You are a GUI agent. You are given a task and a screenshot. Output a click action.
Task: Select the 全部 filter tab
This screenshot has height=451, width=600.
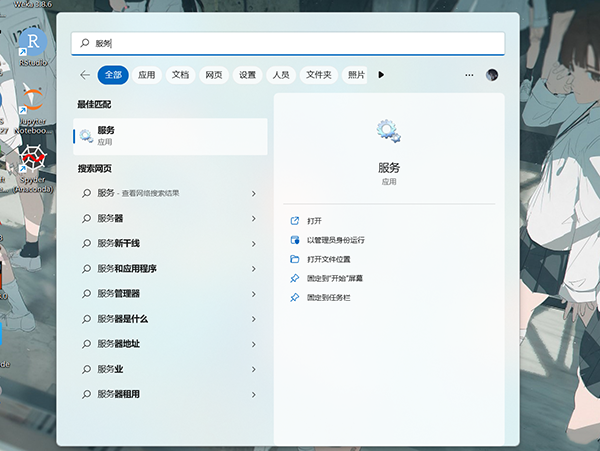click(113, 75)
